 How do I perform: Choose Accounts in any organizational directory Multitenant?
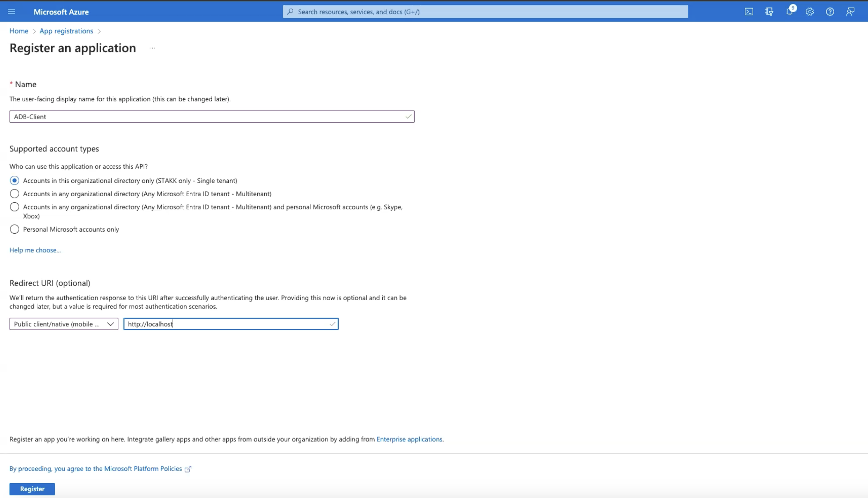pos(14,194)
